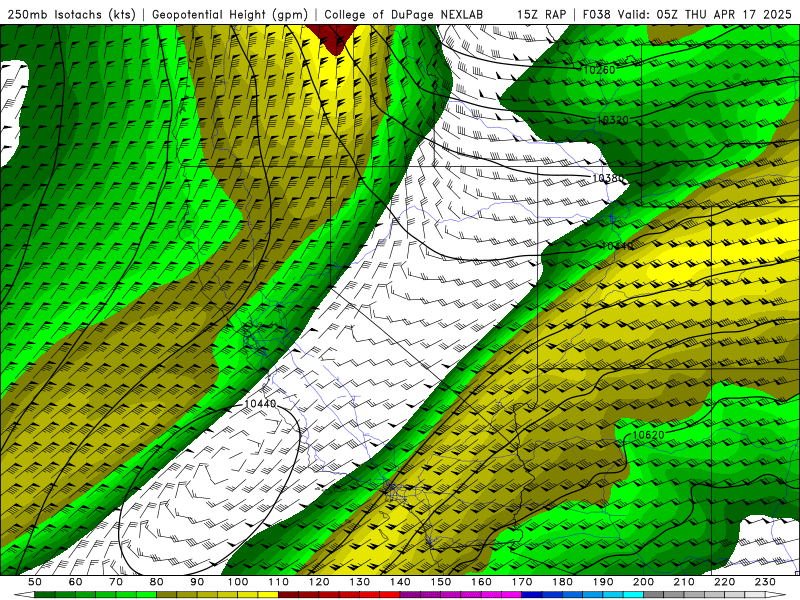800x600 pixels.
Task: Click the 50 value on the color scale
Action: point(35,582)
